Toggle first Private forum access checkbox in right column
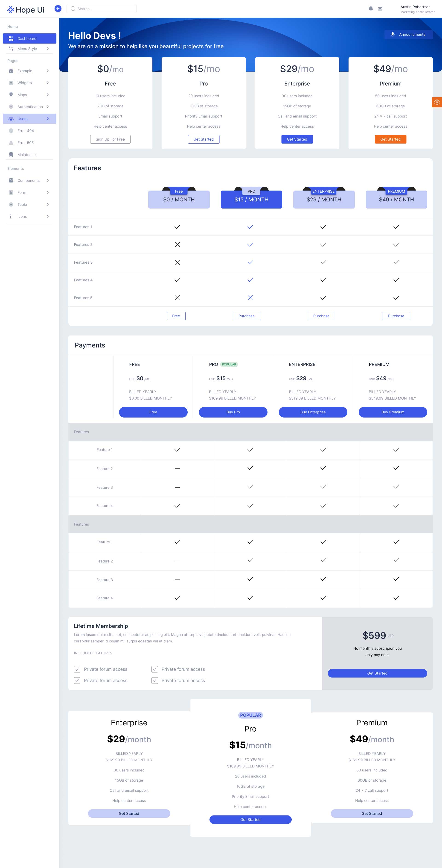Viewport: 442px width, 868px height. tap(155, 669)
